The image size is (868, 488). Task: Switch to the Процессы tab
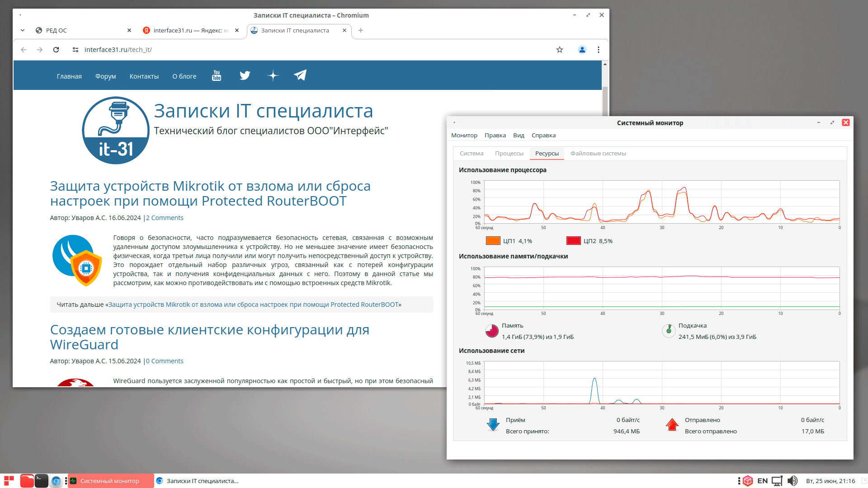pos(509,154)
